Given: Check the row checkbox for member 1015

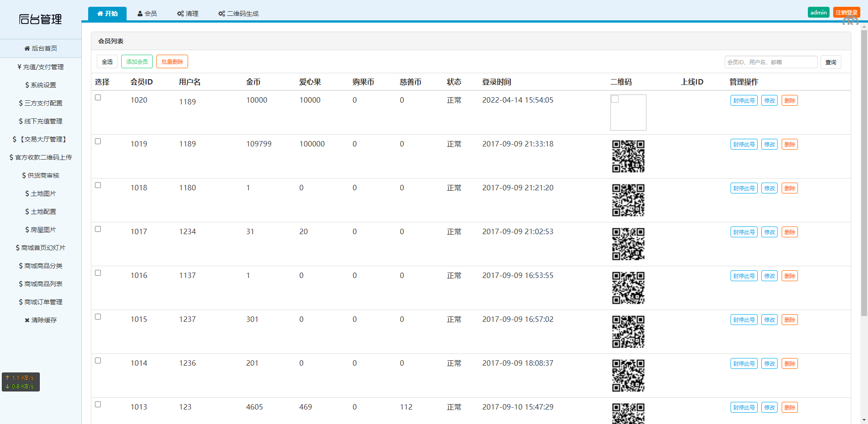Looking at the screenshot, I should coord(98,317).
